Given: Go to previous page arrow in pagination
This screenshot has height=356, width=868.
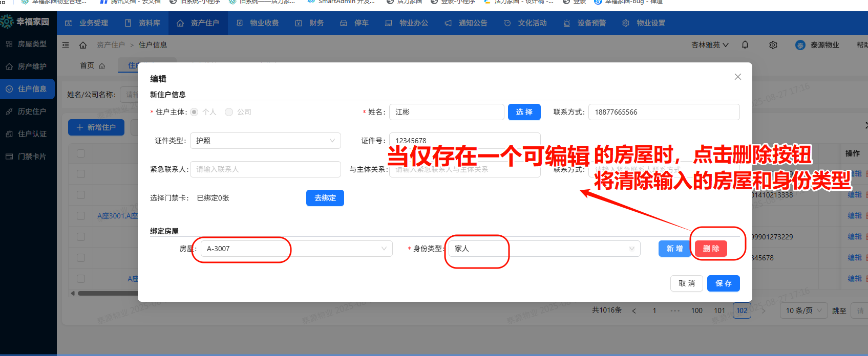Looking at the screenshot, I should pos(634,310).
